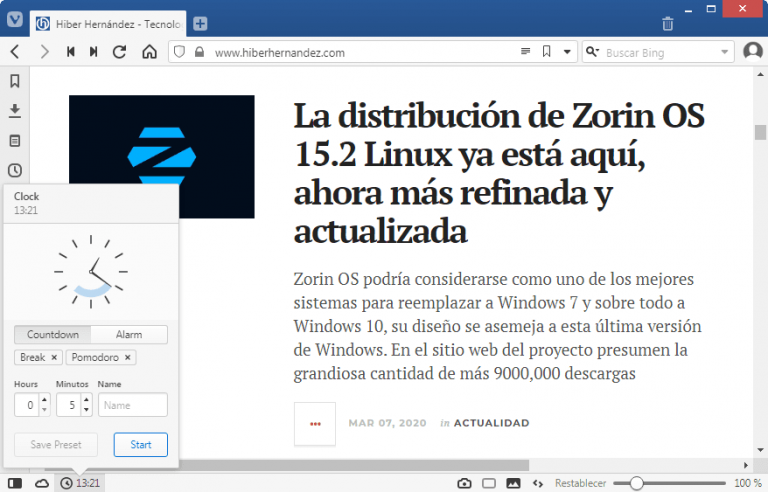
Task: Open closed tabs trash icon
Action: coord(668,23)
